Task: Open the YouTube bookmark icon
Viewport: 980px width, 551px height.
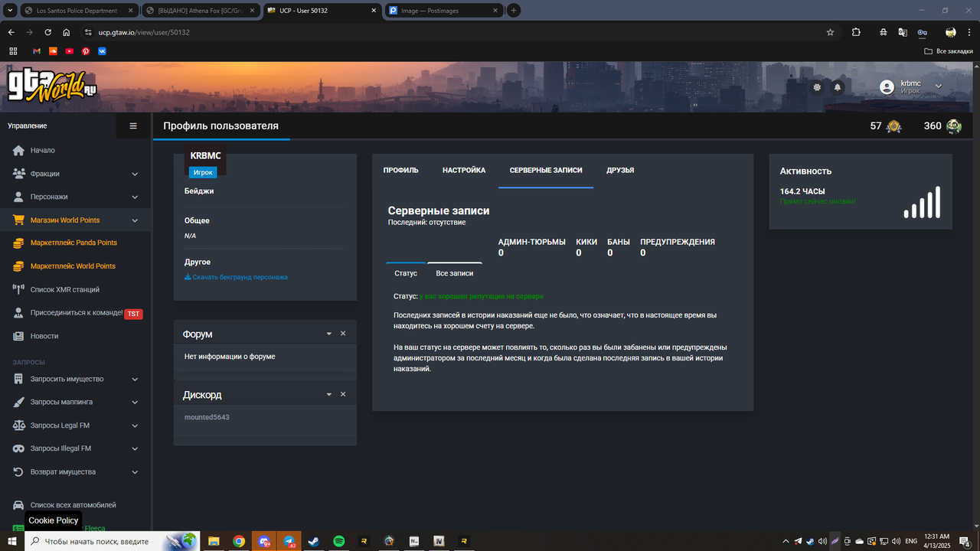Action: [70, 51]
